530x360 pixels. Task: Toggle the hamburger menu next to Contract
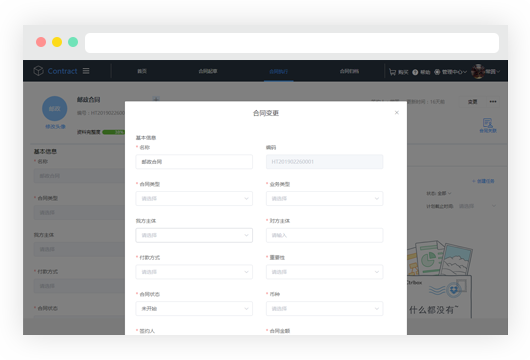click(x=86, y=71)
